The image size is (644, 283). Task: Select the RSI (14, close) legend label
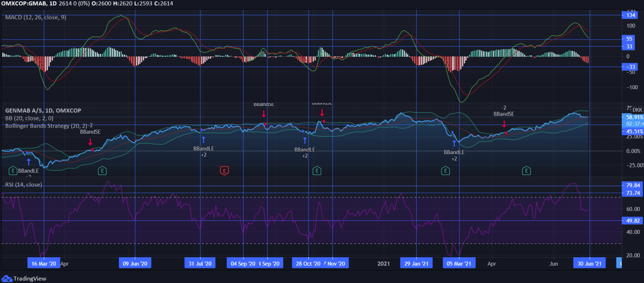(x=24, y=185)
